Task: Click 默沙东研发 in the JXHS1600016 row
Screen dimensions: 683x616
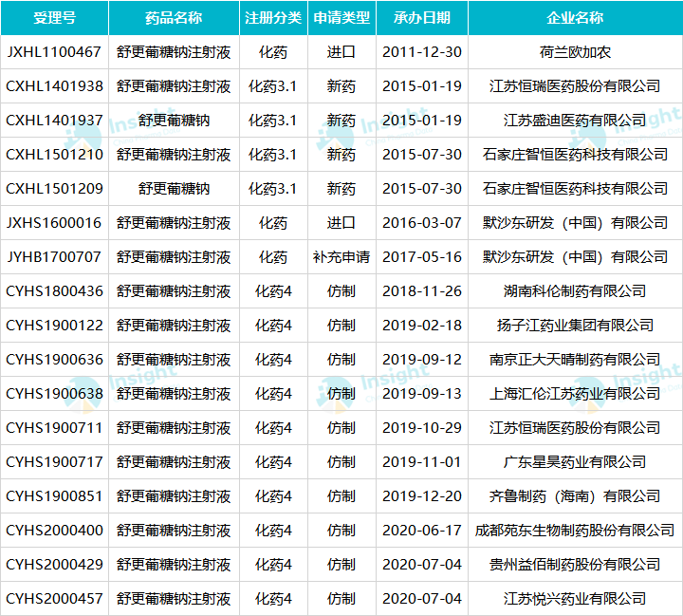Action: pos(518,223)
